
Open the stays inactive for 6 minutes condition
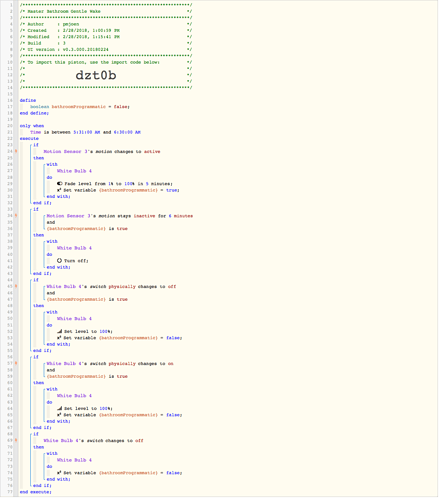(x=120, y=216)
